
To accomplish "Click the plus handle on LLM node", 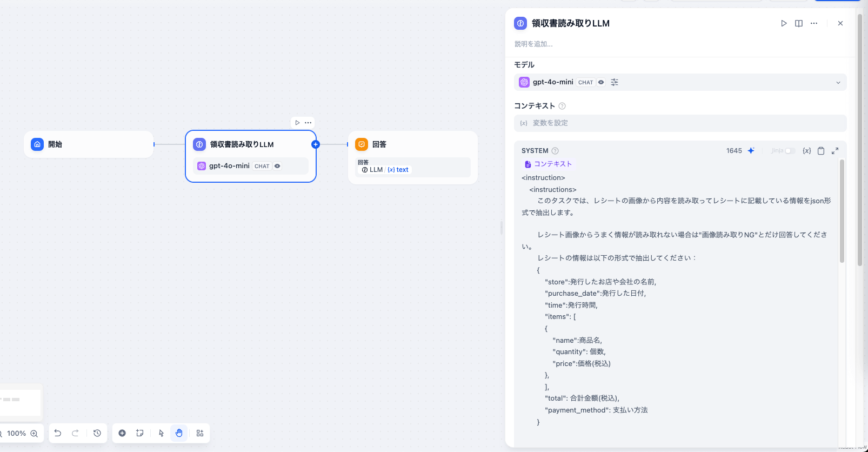I will (316, 144).
